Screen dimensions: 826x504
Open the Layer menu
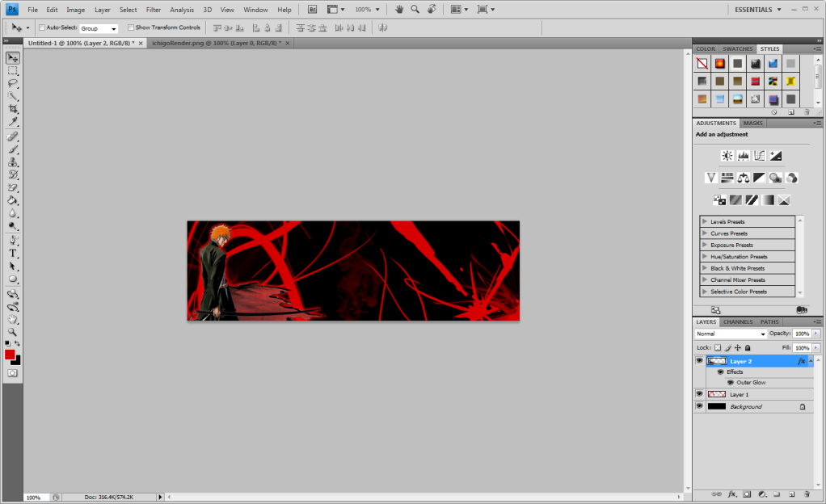(x=102, y=10)
